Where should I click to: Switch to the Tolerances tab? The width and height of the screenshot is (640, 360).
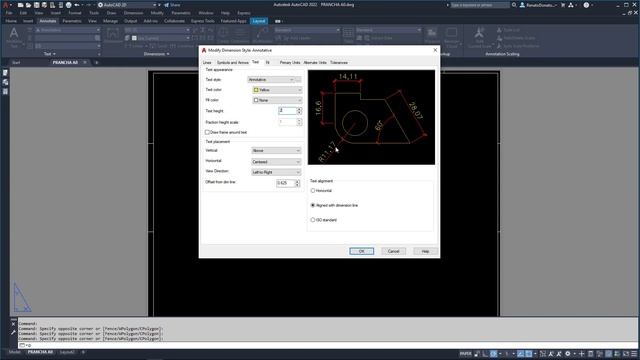tap(339, 62)
